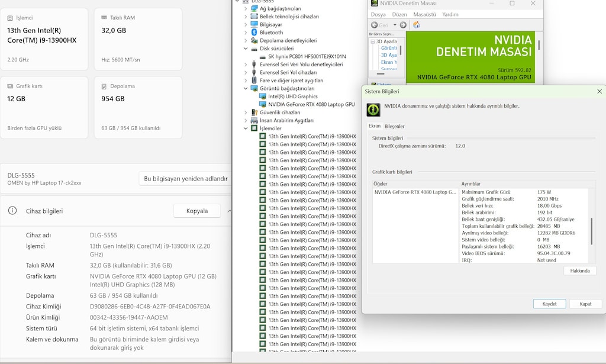Click the Grafik kartı card icon
Image resolution: width=606 pixels, height=364 pixels.
[10, 86]
